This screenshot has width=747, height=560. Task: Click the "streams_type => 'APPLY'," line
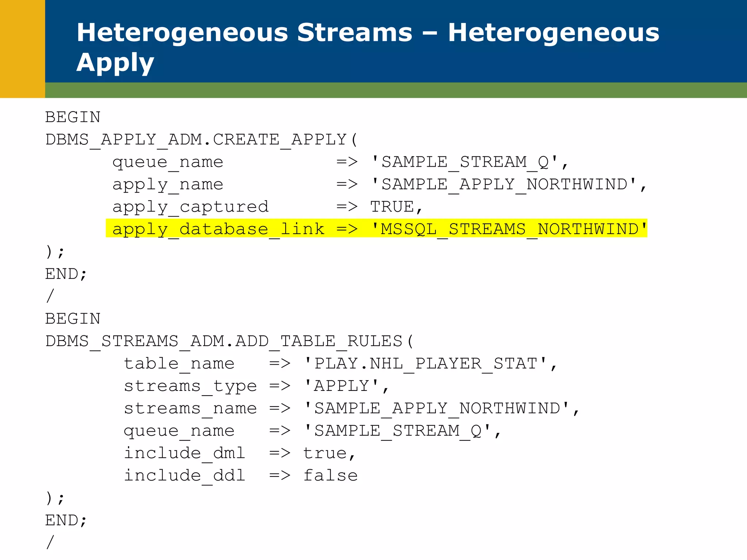tap(256, 386)
